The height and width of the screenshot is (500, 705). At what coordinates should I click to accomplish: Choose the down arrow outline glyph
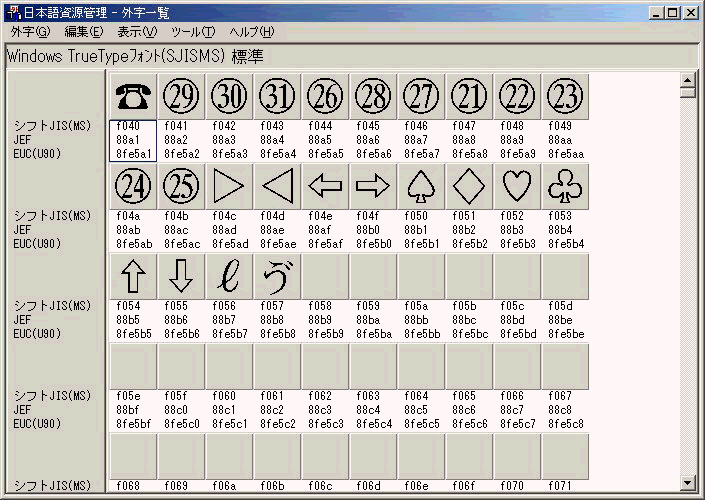pos(181,277)
